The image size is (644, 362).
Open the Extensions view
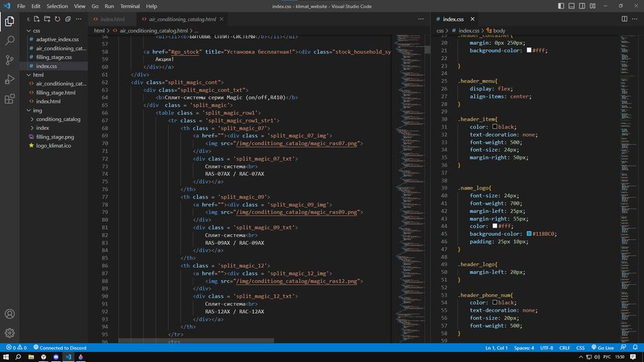tap(10, 99)
